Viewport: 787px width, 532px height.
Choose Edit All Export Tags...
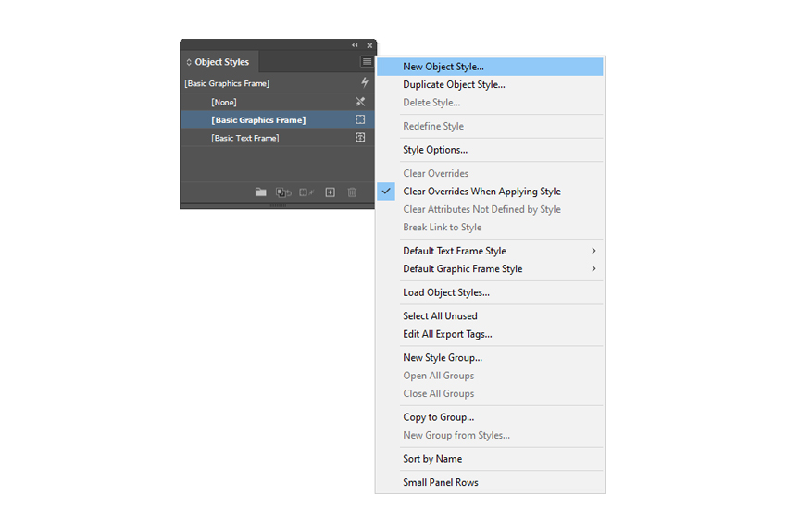pyautogui.click(x=490, y=334)
